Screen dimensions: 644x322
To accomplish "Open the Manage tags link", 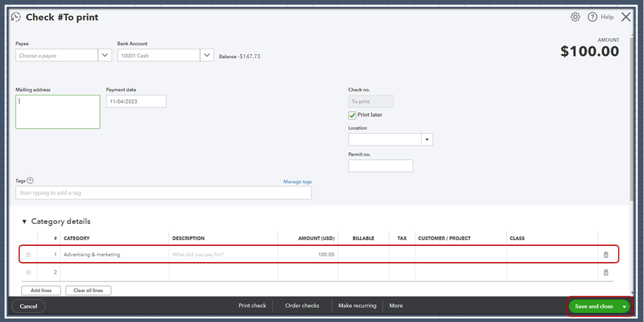I will coord(297,181).
